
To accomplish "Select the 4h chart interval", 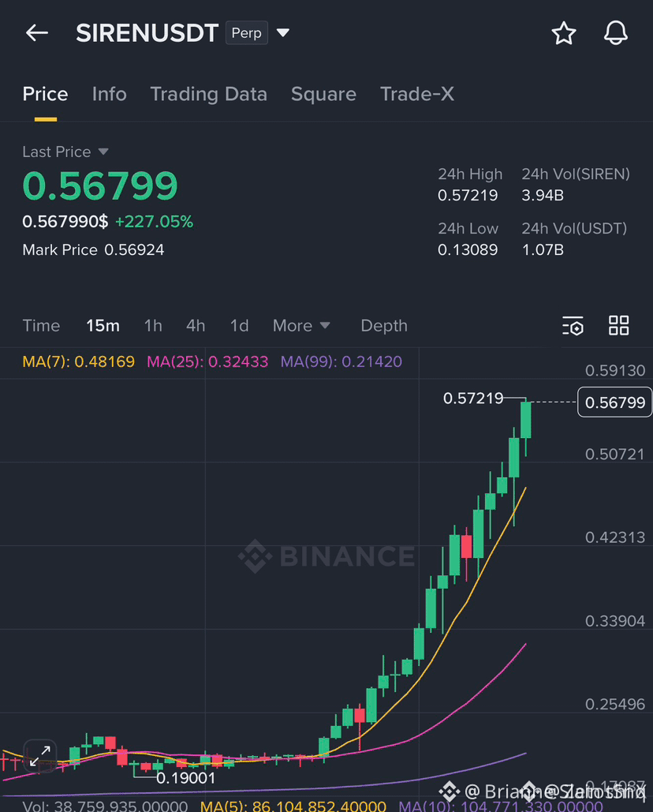I will tap(196, 326).
